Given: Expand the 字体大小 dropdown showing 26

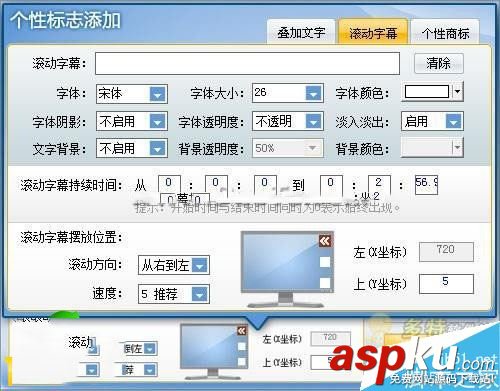Looking at the screenshot, I should coord(288,93).
